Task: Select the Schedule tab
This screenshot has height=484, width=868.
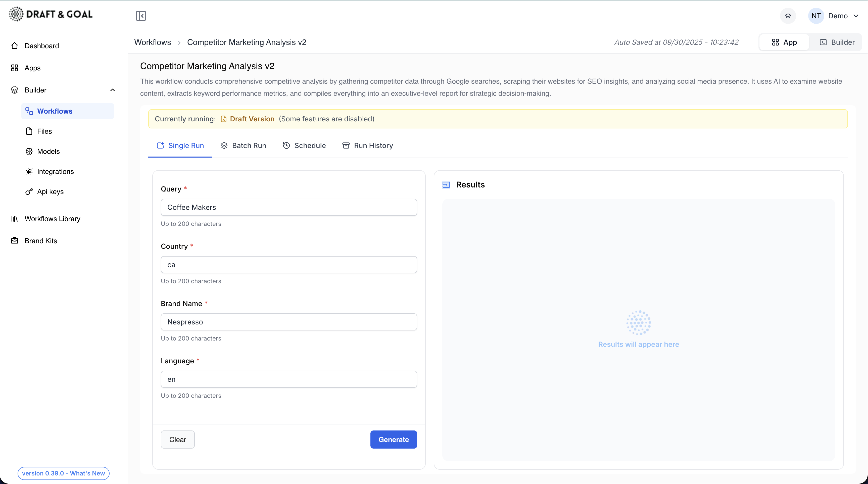Action: click(x=304, y=146)
